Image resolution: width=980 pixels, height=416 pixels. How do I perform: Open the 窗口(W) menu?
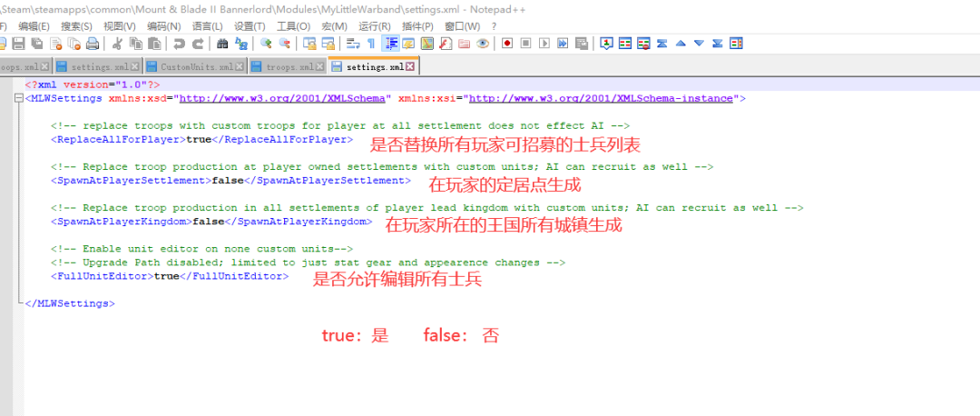point(463,26)
